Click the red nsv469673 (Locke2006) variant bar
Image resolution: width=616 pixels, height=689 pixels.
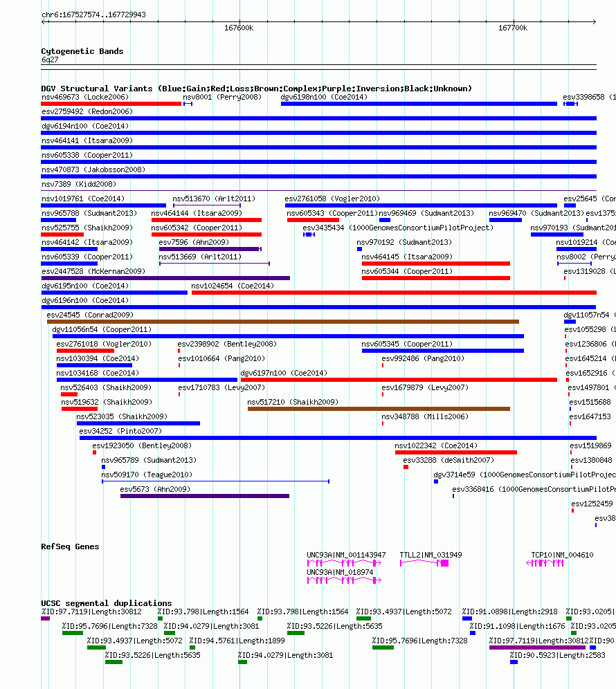tap(111, 104)
